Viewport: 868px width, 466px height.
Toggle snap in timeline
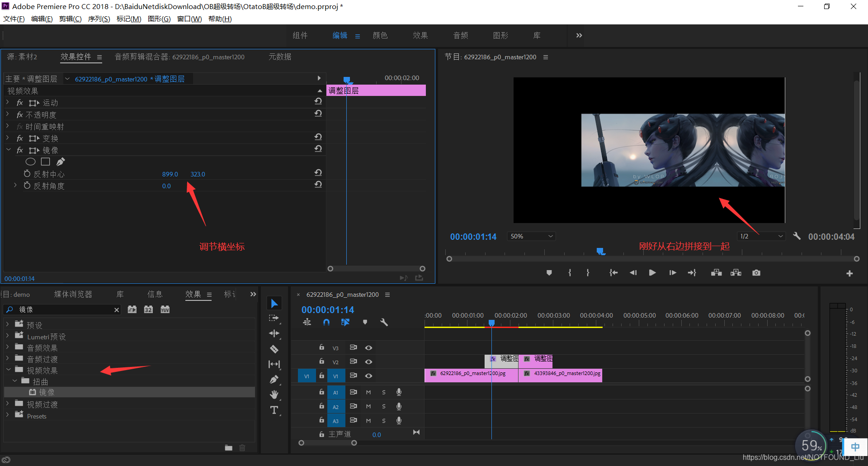326,323
